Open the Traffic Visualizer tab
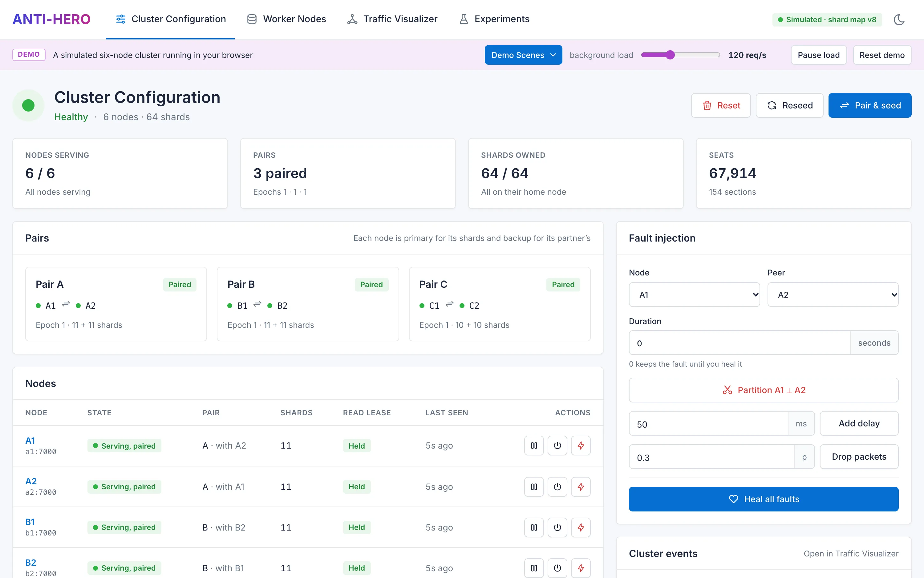Image resolution: width=924 pixels, height=578 pixels. tap(392, 19)
